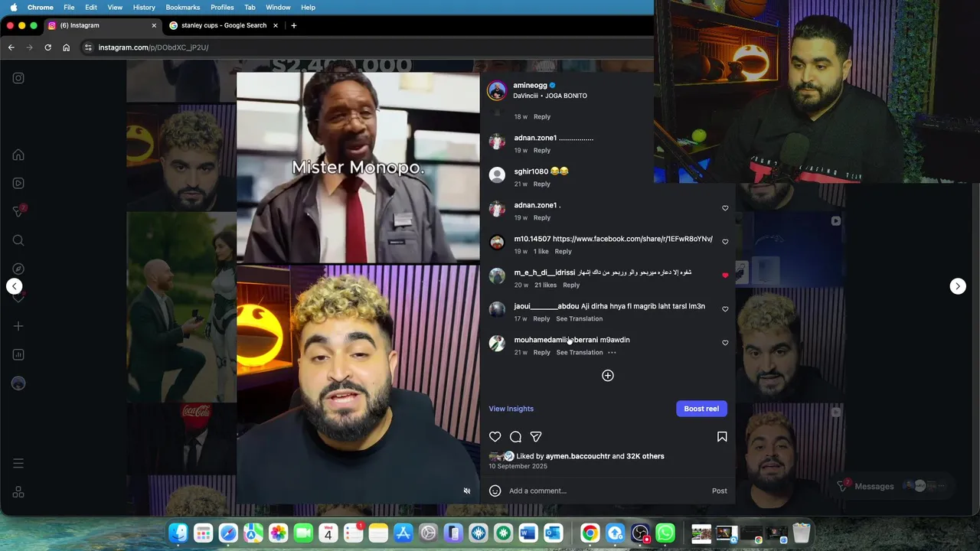Open Professional dashboard chart icon
This screenshot has height=551, width=980.
[18, 354]
